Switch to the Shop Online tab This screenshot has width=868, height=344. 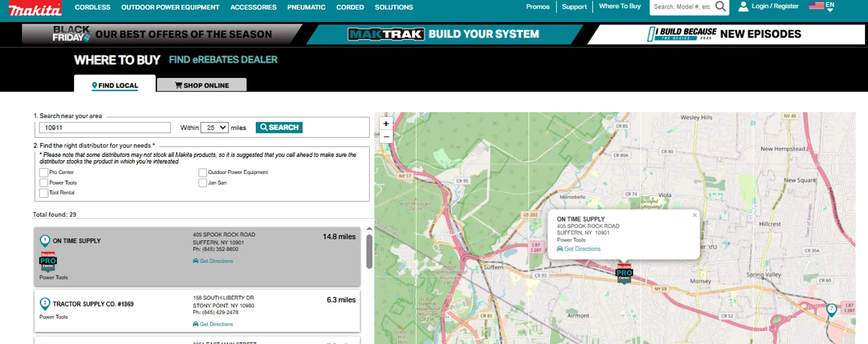pos(201,85)
